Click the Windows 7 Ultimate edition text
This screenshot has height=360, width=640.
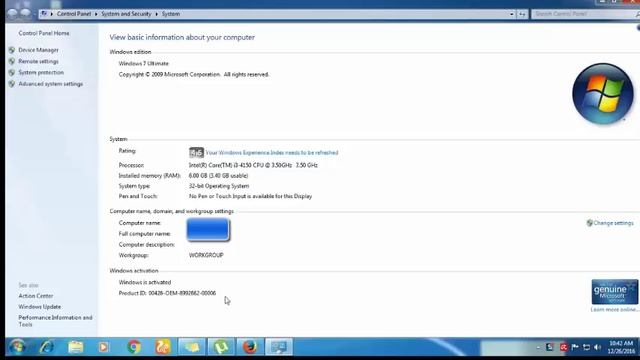coord(143,64)
